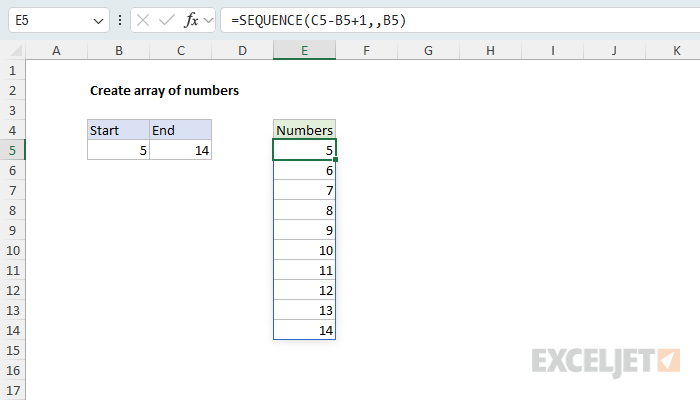700x400 pixels.
Task: Expand the Name Box dropdown arrow
Action: coord(98,21)
